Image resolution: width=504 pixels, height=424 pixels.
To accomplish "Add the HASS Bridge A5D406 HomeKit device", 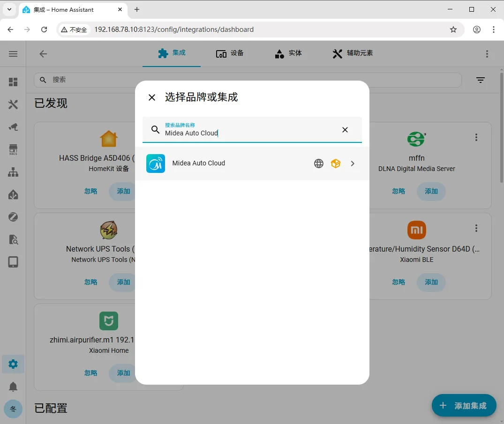I will coord(123,191).
